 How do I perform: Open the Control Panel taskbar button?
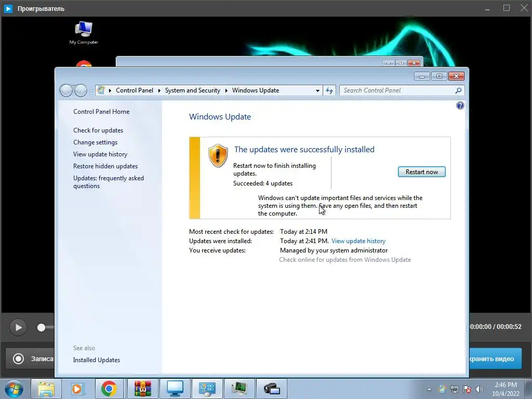[207, 389]
